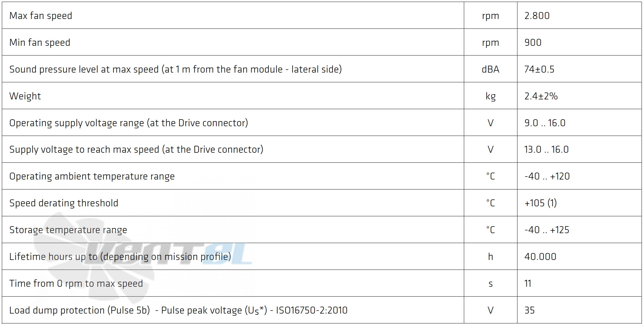Click the Min fan speed row label
This screenshot has width=644, height=325.
click(40, 42)
